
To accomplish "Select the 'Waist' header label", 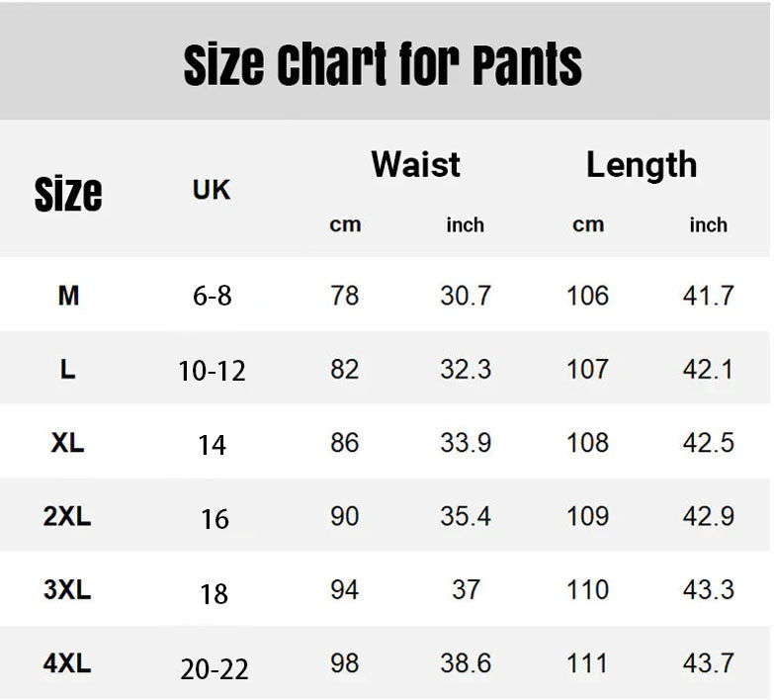I will [415, 164].
